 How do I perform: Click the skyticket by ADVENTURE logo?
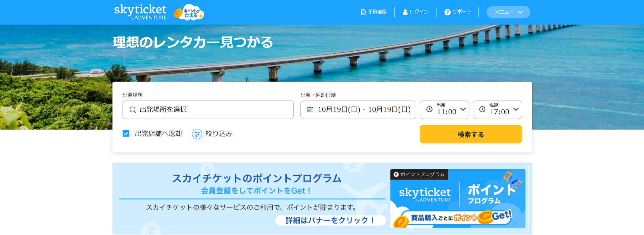click(140, 12)
